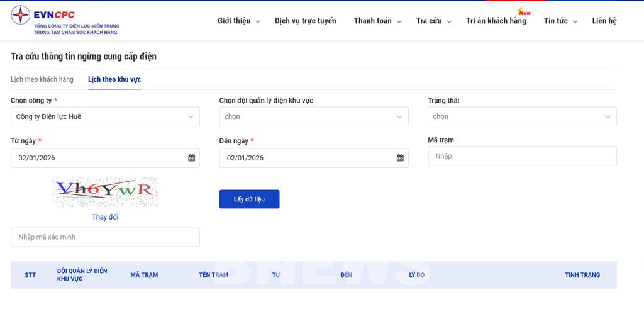Expand the Tin tức menu
644x331 pixels.
(559, 21)
